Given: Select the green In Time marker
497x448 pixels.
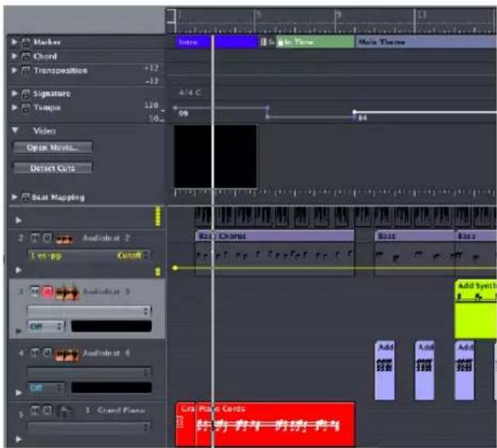Looking at the screenshot, I should tap(315, 42).
